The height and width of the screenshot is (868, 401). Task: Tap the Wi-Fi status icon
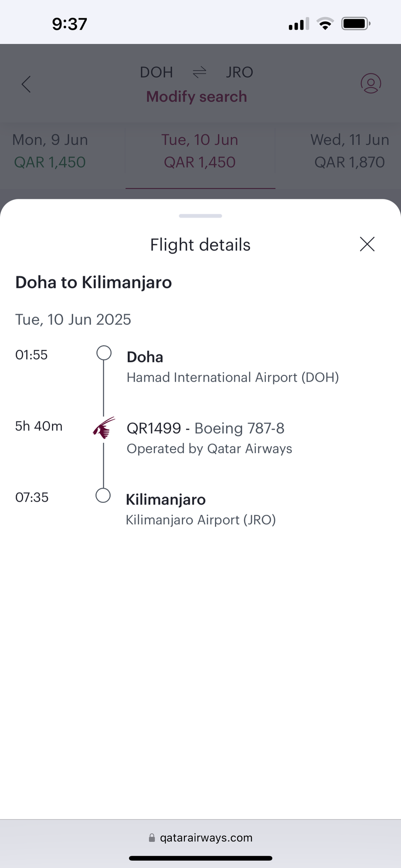click(x=325, y=24)
